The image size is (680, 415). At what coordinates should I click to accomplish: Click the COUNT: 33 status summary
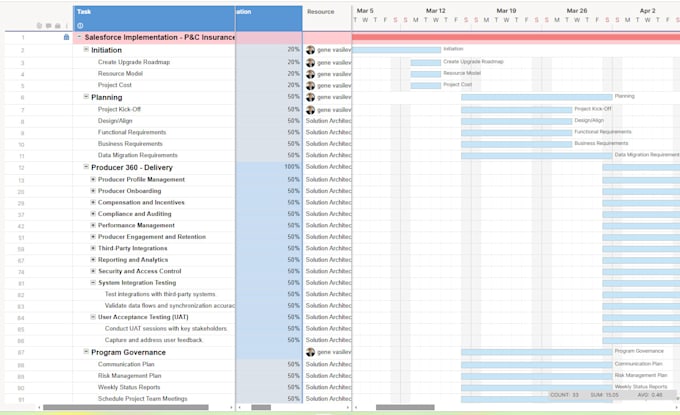click(564, 395)
